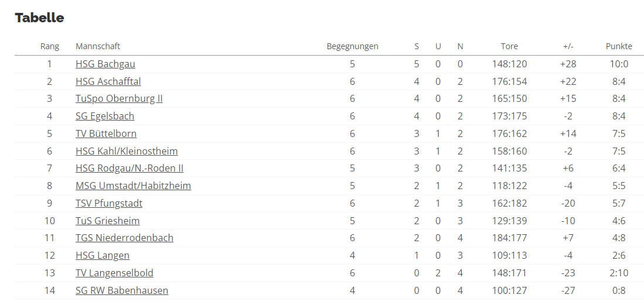Click the Tore column header
The height and width of the screenshot is (305, 644).
coord(509,46)
